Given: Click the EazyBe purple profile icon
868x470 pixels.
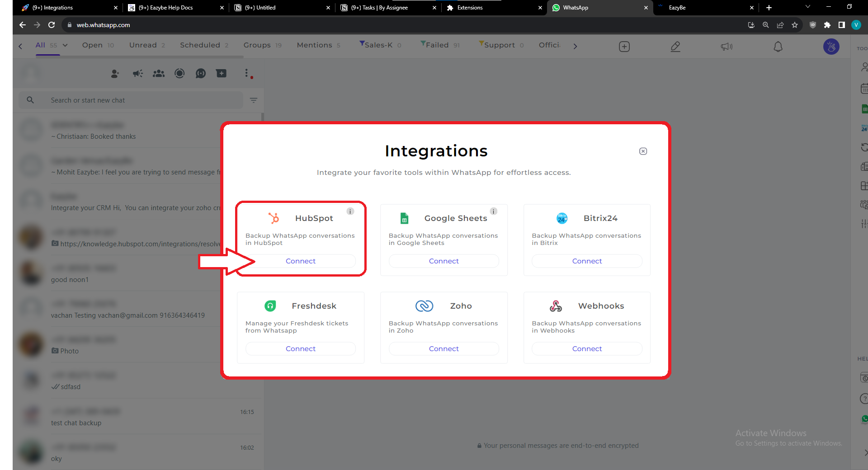Looking at the screenshot, I should [x=831, y=47].
